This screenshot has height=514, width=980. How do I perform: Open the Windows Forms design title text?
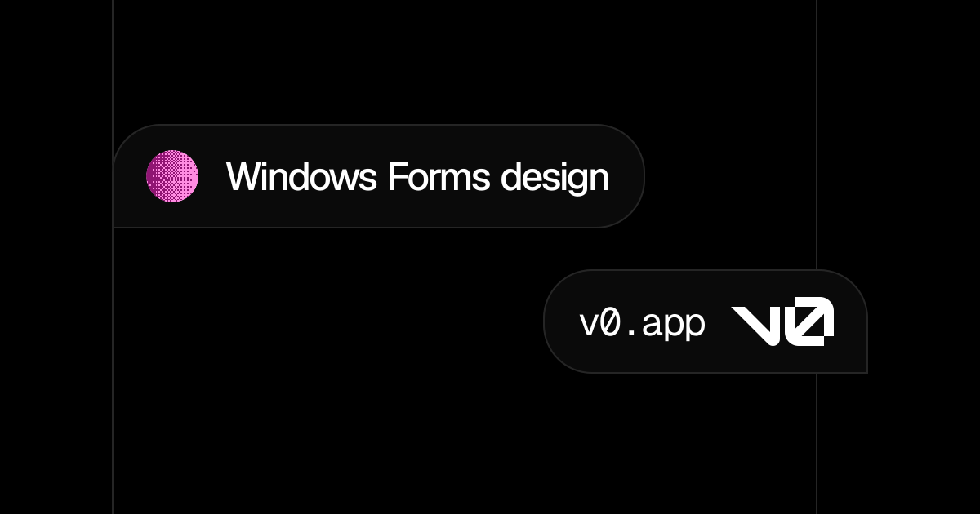(417, 177)
